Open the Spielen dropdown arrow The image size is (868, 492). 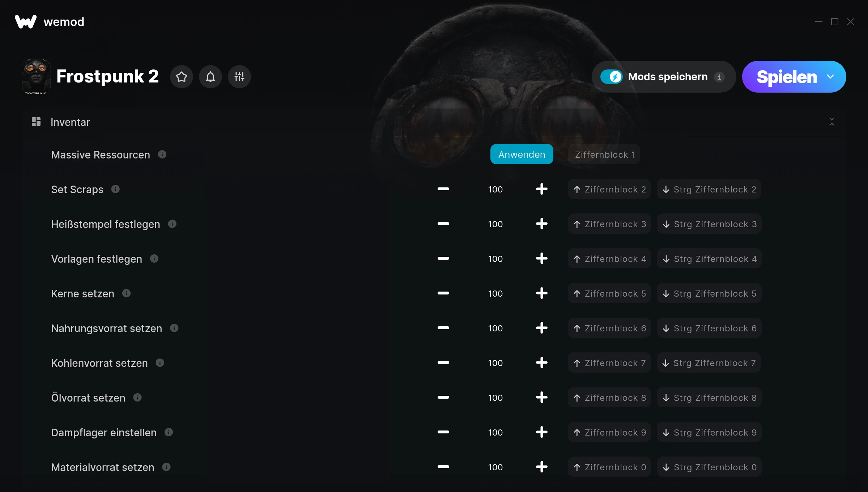(830, 77)
